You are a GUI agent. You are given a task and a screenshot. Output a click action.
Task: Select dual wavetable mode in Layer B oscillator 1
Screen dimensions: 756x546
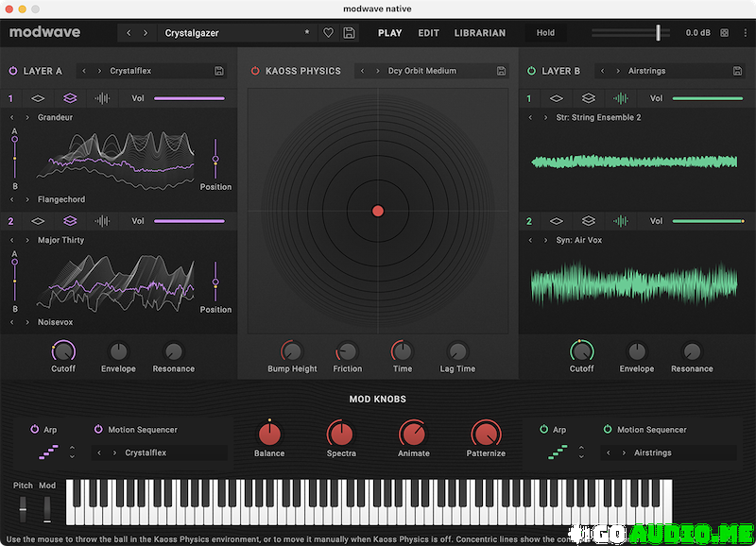click(x=588, y=98)
